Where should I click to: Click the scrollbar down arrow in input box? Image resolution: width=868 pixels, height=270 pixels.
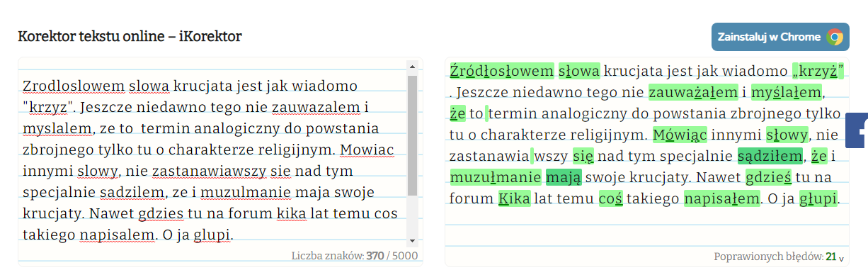pyautogui.click(x=412, y=240)
